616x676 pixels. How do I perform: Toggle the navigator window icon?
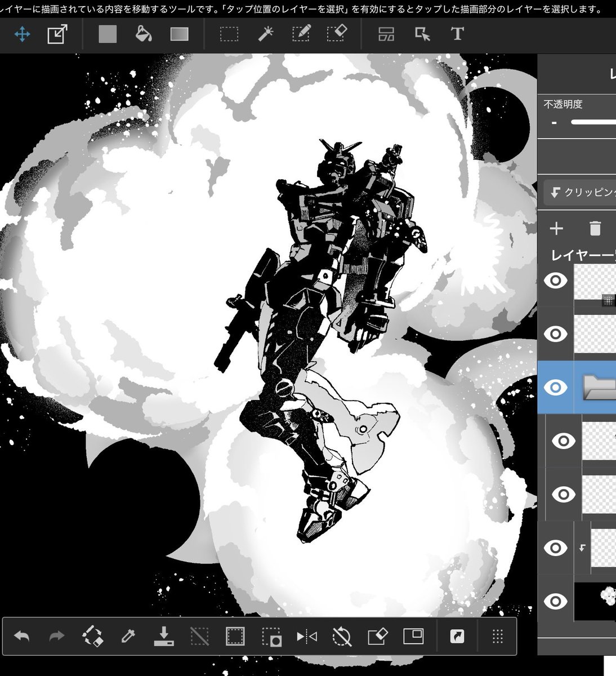click(413, 637)
